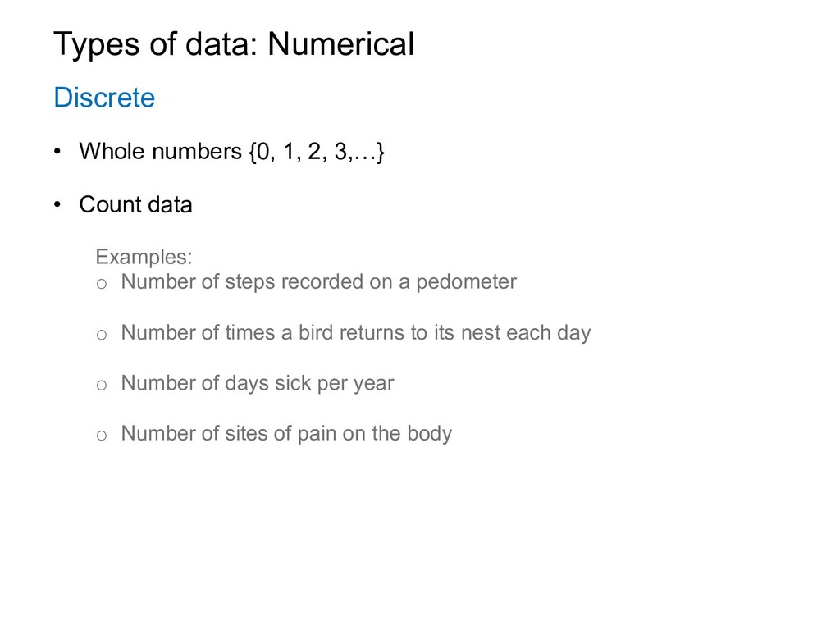The image size is (840, 630).
Task: Click the hollow bullet before bird nest example
Action: [x=101, y=336]
